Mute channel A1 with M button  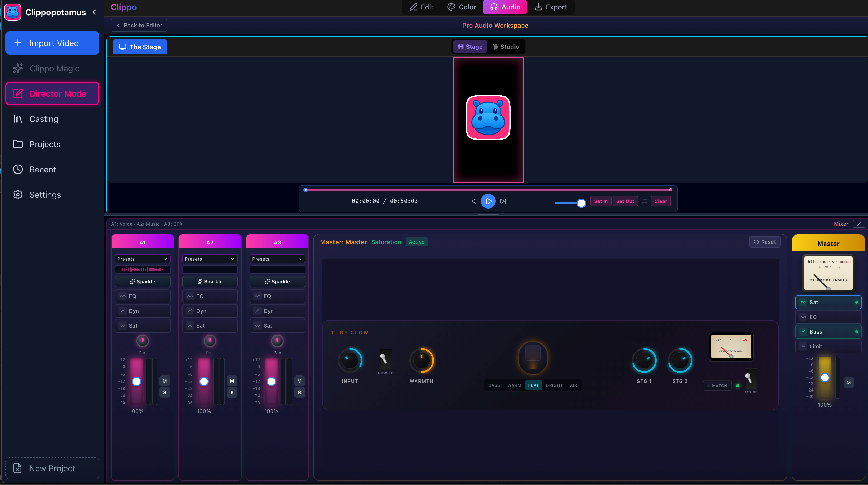pyautogui.click(x=164, y=381)
